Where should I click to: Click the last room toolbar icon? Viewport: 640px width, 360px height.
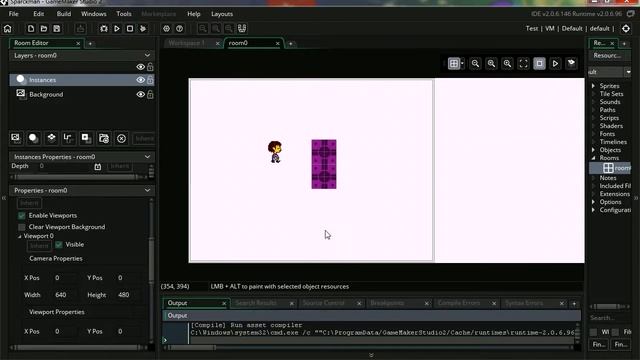coord(571,64)
